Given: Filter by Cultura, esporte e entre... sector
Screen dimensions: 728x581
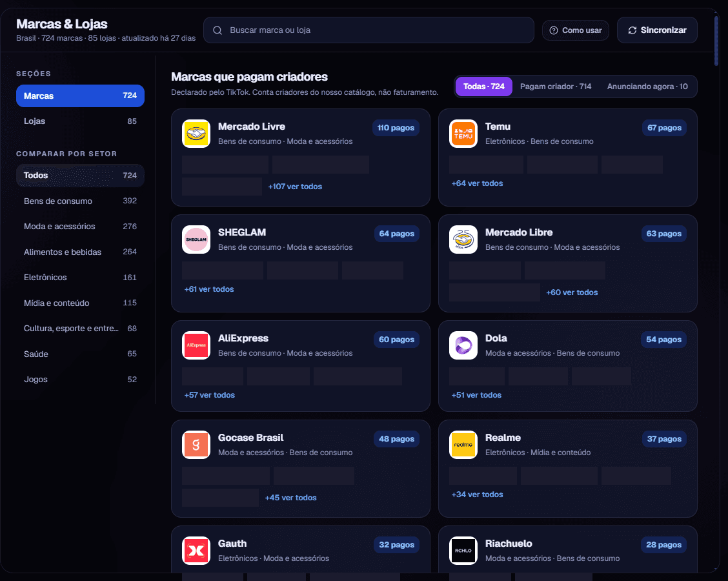Looking at the screenshot, I should (x=80, y=329).
